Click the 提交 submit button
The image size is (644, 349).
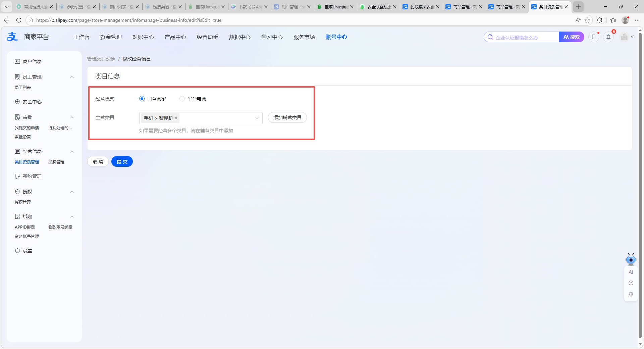122,161
